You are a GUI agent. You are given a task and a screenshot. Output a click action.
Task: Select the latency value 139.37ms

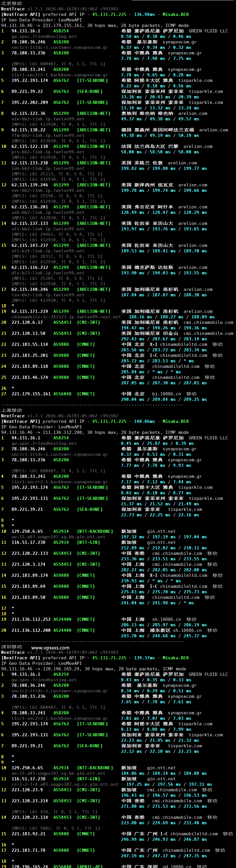(144, 658)
